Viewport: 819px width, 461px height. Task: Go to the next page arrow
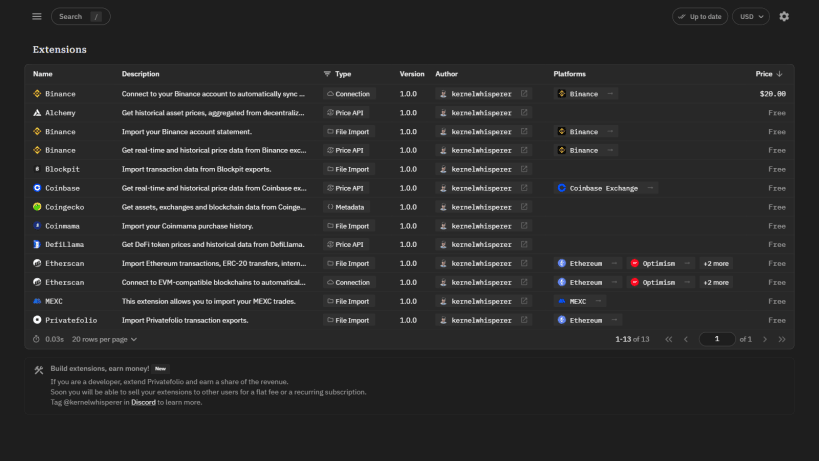click(x=765, y=339)
